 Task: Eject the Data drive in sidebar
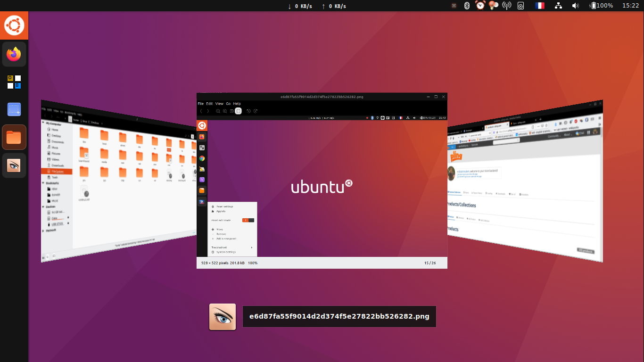(x=68, y=217)
